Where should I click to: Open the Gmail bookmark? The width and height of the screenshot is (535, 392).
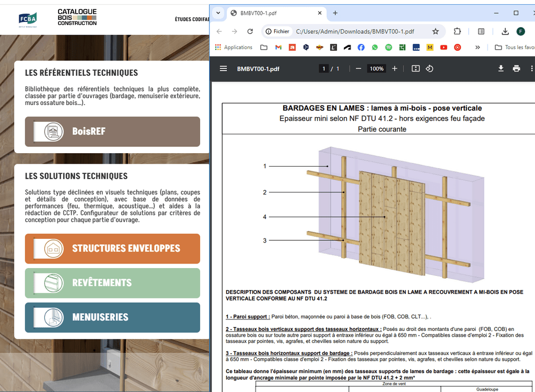(278, 47)
